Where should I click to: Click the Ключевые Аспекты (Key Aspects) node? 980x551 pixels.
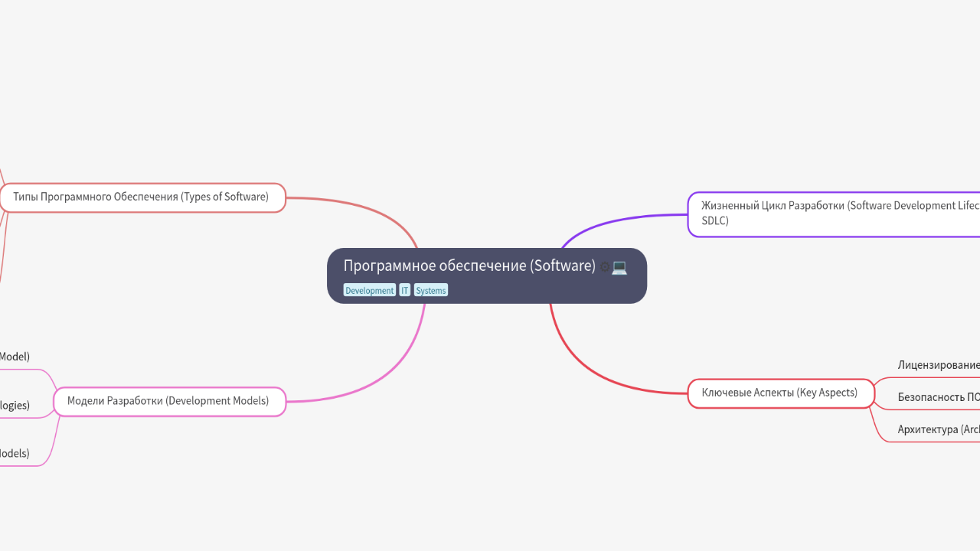pyautogui.click(x=779, y=393)
